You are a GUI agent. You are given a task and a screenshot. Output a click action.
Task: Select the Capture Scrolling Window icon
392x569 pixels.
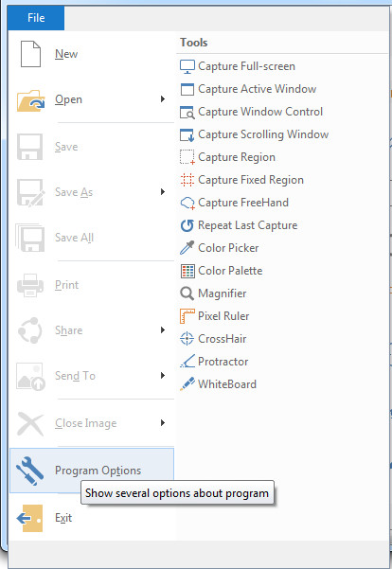click(x=187, y=134)
